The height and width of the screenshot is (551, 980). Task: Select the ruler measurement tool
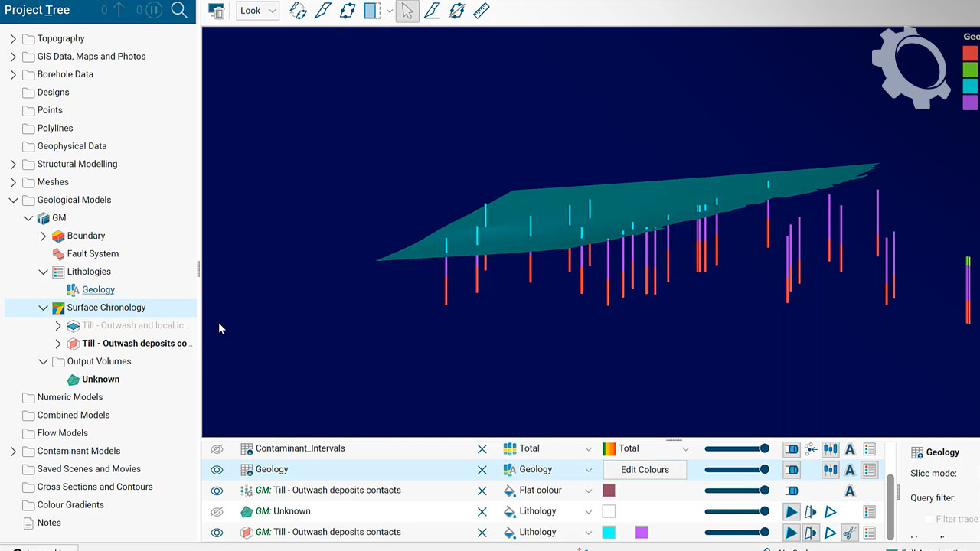pyautogui.click(x=482, y=11)
